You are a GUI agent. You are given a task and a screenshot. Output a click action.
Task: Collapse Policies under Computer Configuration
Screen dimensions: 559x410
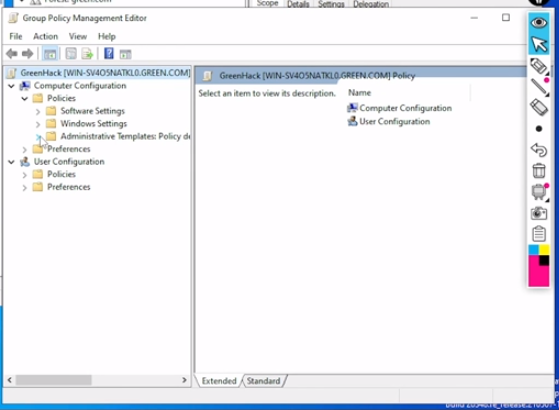pos(25,98)
